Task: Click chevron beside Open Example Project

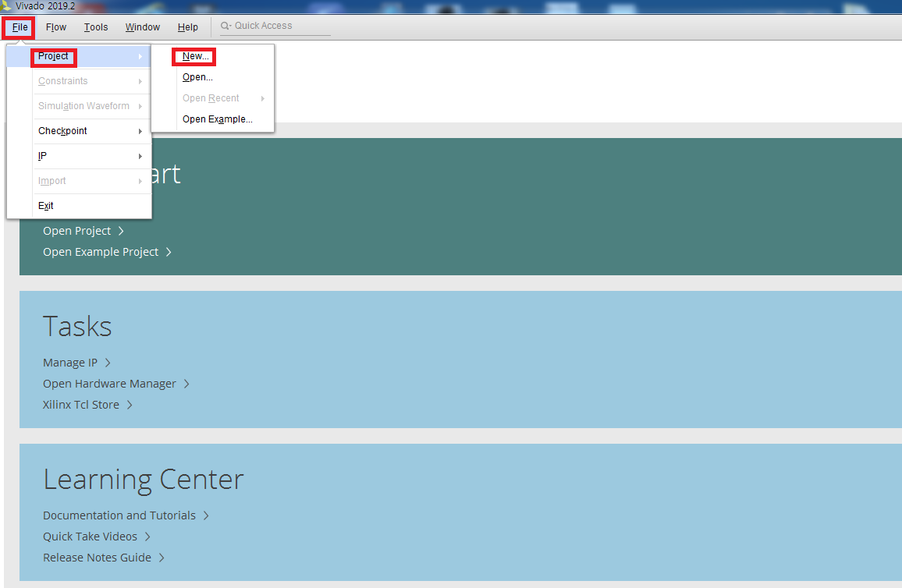Action: click(169, 253)
